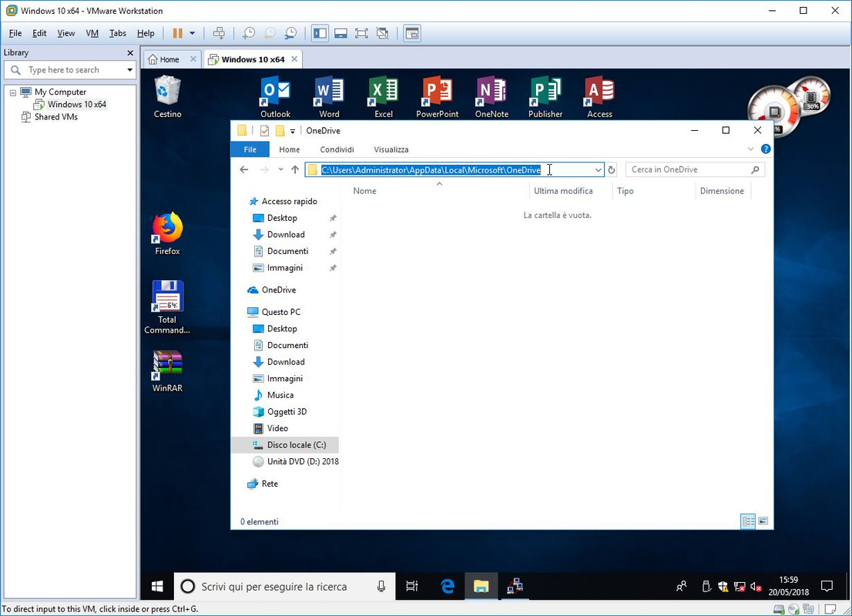Click the Cortana taskbar search field

[x=285, y=586]
